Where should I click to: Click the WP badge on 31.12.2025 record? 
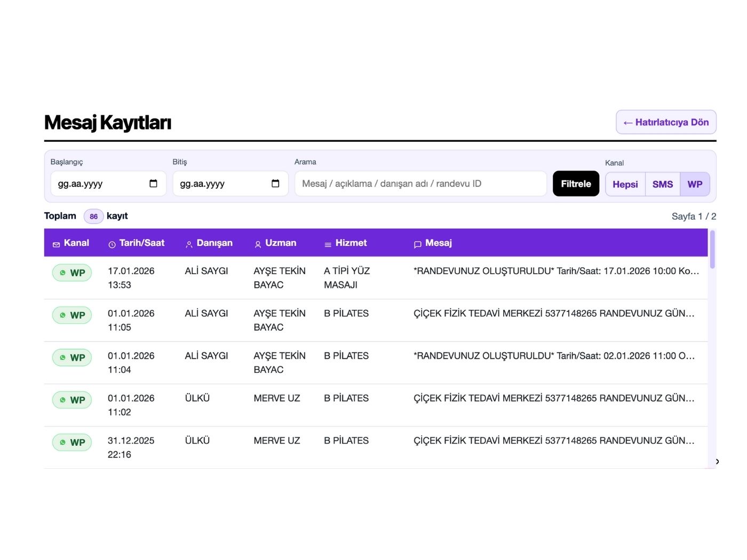[x=72, y=442]
